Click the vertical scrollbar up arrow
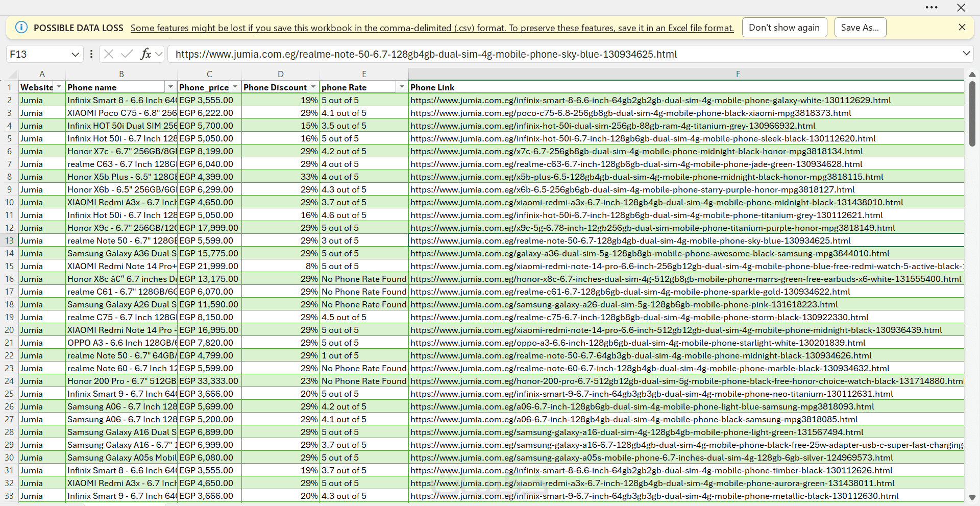The width and height of the screenshot is (980, 506). click(972, 75)
